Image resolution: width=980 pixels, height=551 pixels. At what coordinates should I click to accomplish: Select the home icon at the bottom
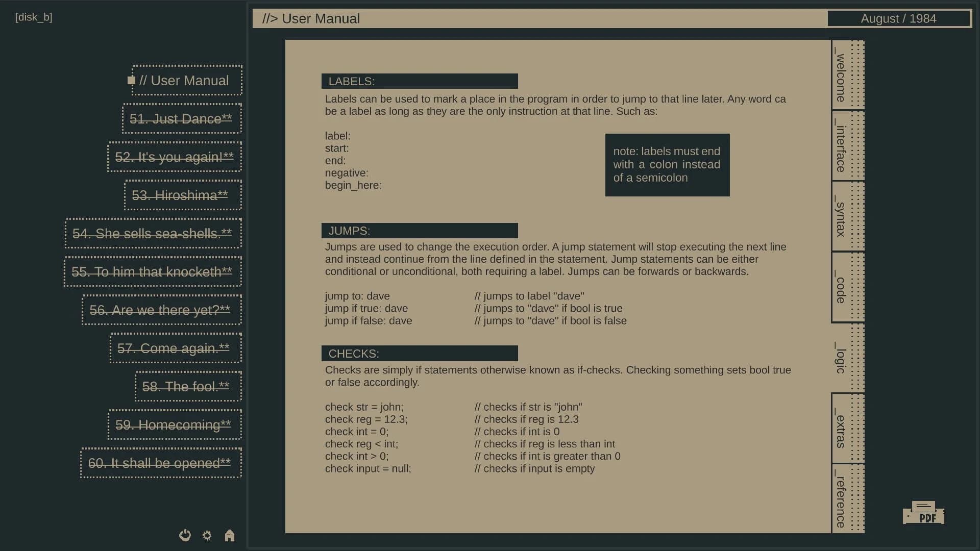(230, 535)
